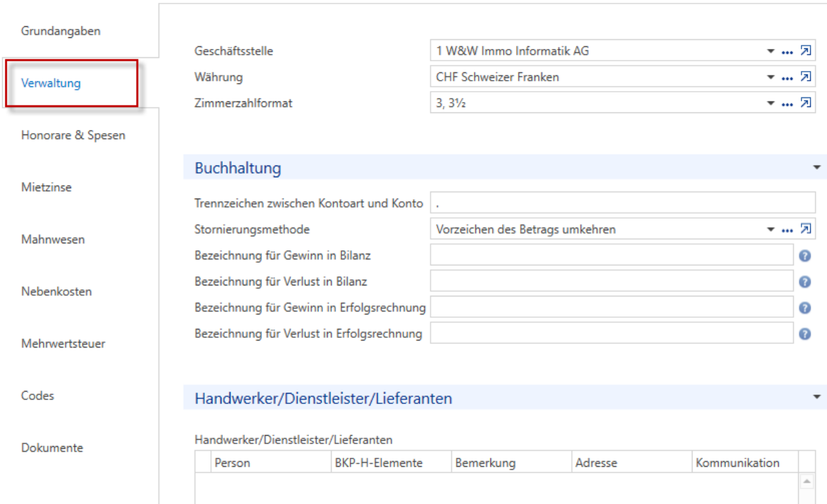Screen dimensions: 827x504
Task: Select the Codes tab
Action: [37, 396]
